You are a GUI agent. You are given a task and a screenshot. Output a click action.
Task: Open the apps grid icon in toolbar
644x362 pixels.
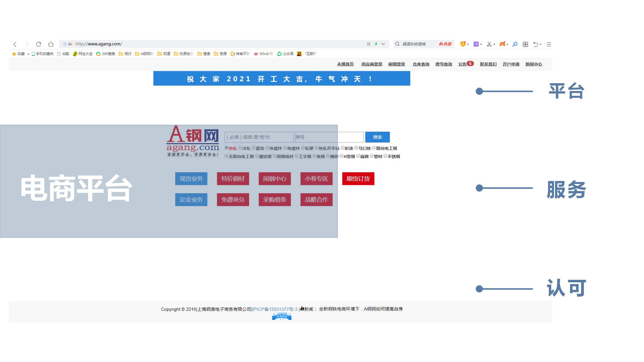pos(525,44)
